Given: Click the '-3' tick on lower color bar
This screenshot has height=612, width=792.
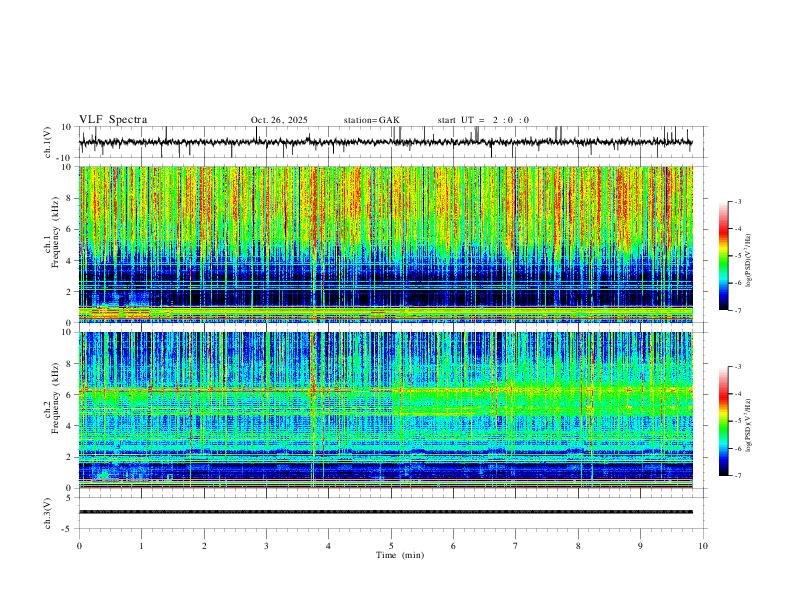Looking at the screenshot, I should [737, 367].
